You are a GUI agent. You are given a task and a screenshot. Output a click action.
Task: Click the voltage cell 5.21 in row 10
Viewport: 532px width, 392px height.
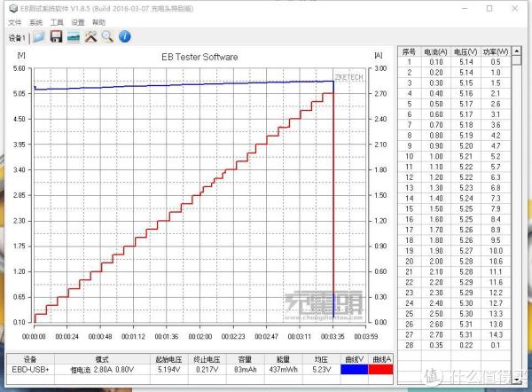click(465, 156)
